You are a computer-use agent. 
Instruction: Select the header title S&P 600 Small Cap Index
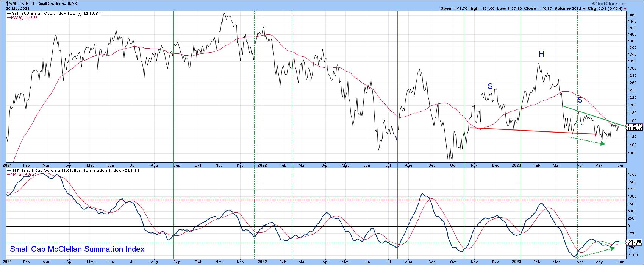pos(43,4)
